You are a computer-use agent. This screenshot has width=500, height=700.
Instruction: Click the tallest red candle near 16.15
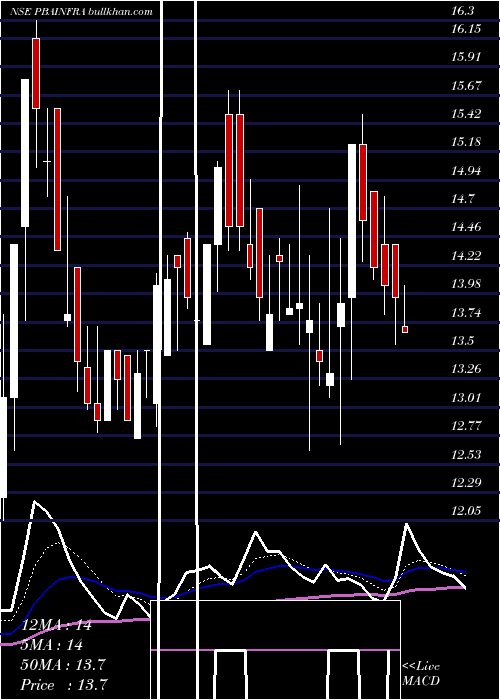36,73
